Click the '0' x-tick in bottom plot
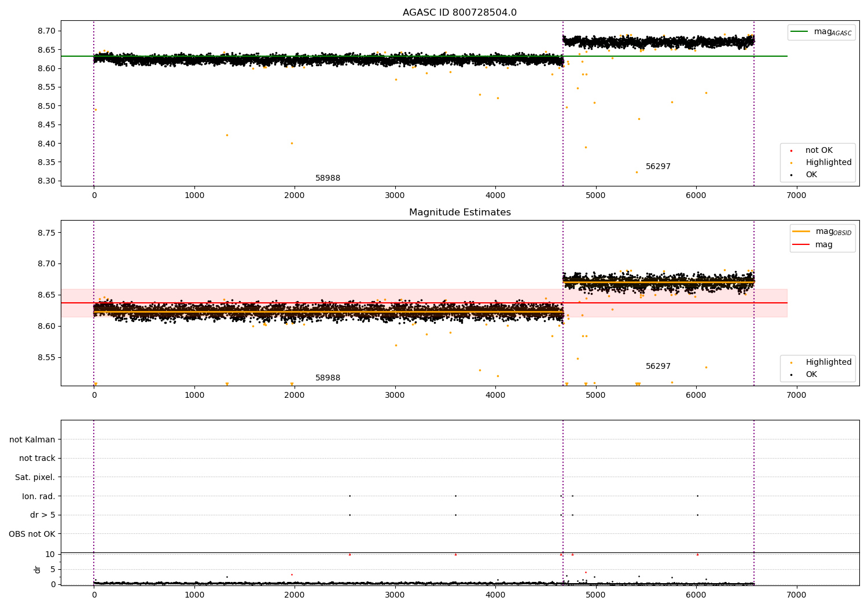The image size is (868, 608). pyautogui.click(x=94, y=595)
